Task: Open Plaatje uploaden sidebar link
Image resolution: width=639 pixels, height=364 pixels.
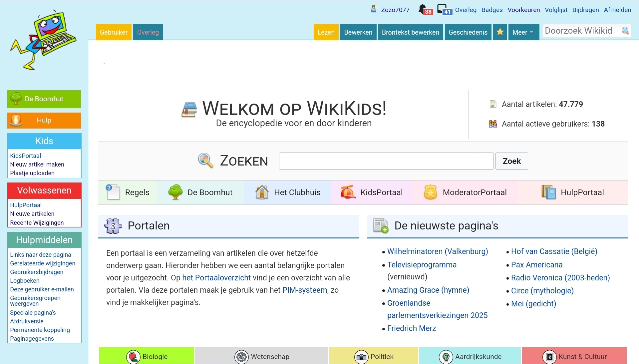Action: pyautogui.click(x=32, y=173)
